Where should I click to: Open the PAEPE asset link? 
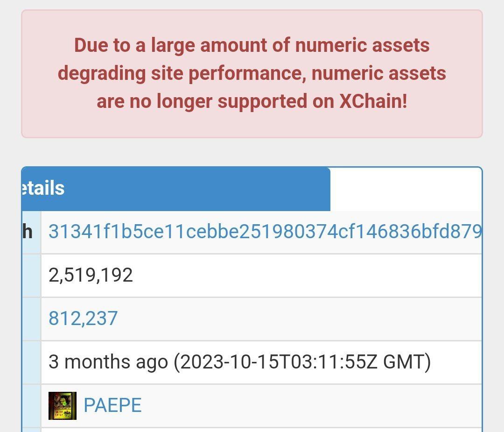click(x=112, y=405)
